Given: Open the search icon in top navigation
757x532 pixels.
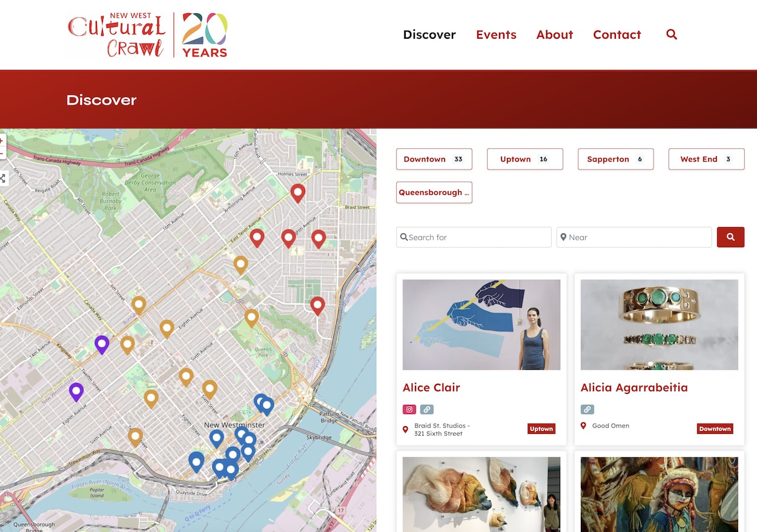Looking at the screenshot, I should (671, 34).
